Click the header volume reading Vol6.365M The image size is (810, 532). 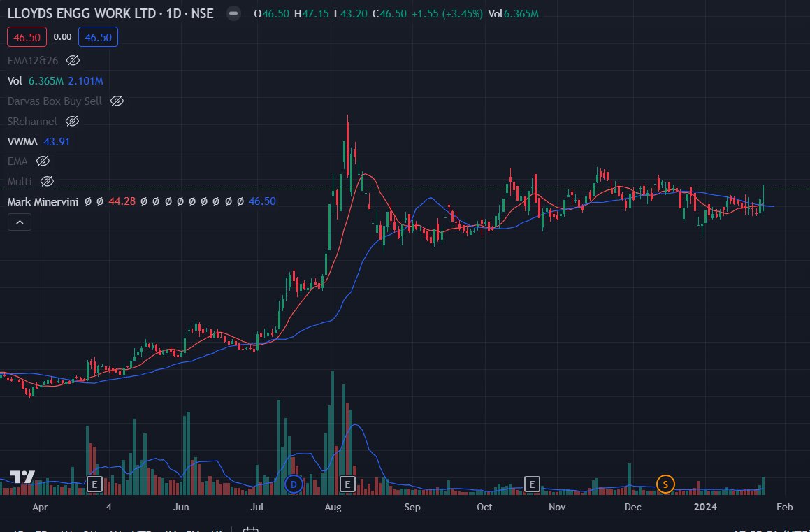pos(514,14)
